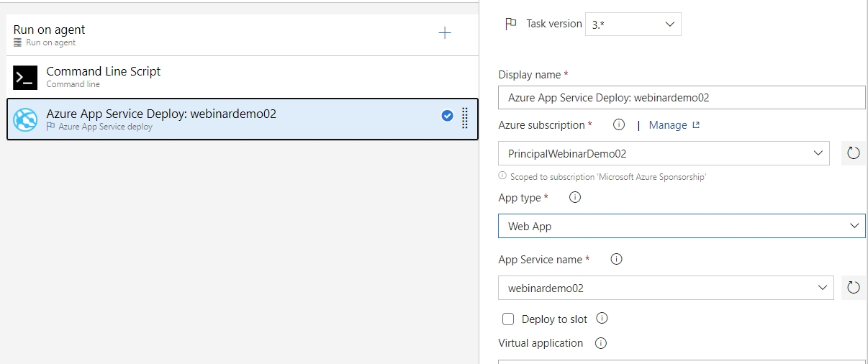
Task: Click the blue checkmark on the selected task
Action: click(447, 116)
